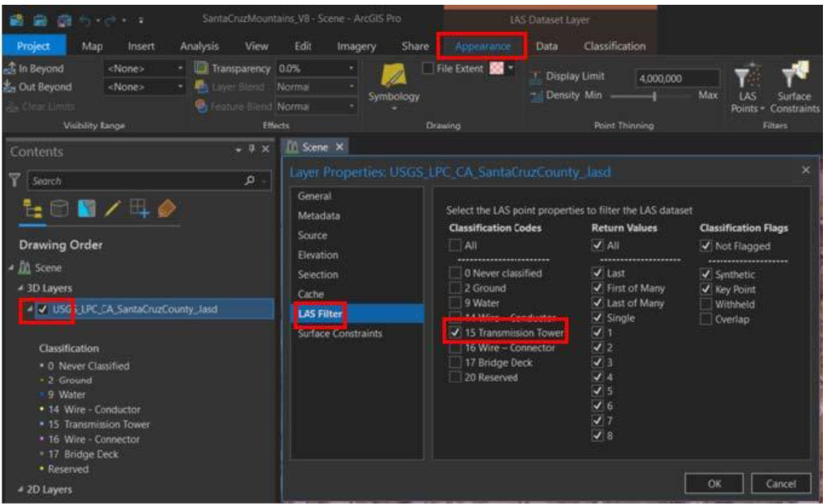Collapse the 3D Layers group
Image resolution: width=825 pixels, height=504 pixels.
(20, 288)
